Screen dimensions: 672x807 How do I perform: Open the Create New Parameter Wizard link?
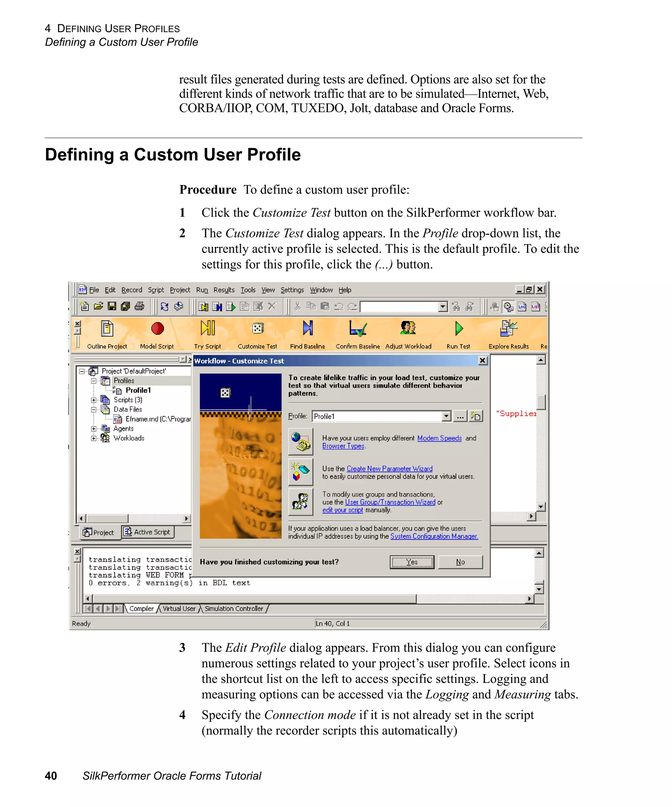coord(389,469)
